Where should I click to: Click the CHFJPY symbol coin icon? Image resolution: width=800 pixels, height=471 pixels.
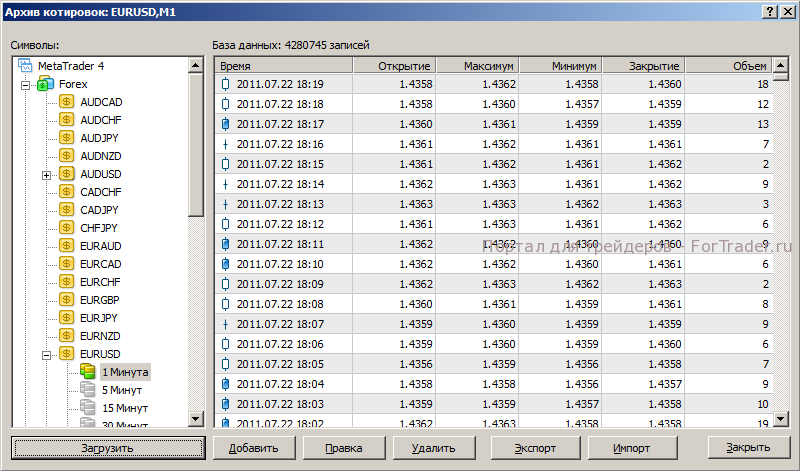click(x=66, y=228)
